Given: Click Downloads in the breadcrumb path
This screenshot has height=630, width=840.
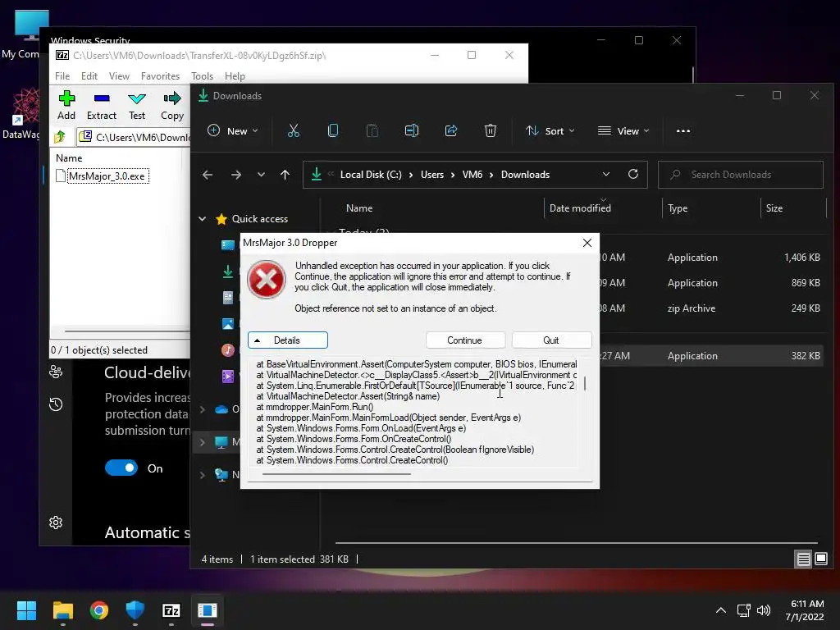Looking at the screenshot, I should pyautogui.click(x=525, y=175).
